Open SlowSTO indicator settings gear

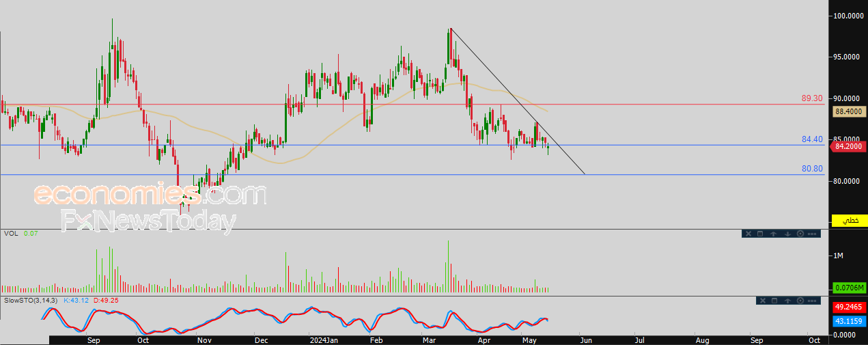click(800, 301)
